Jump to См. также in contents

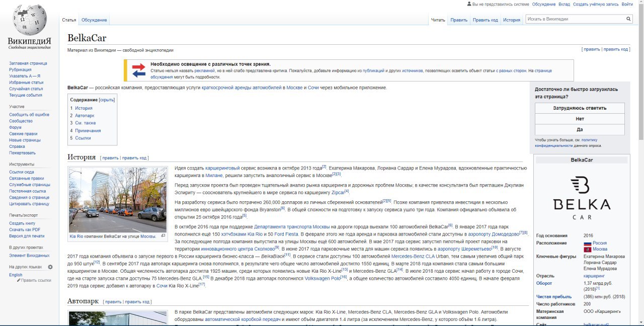click(85, 123)
